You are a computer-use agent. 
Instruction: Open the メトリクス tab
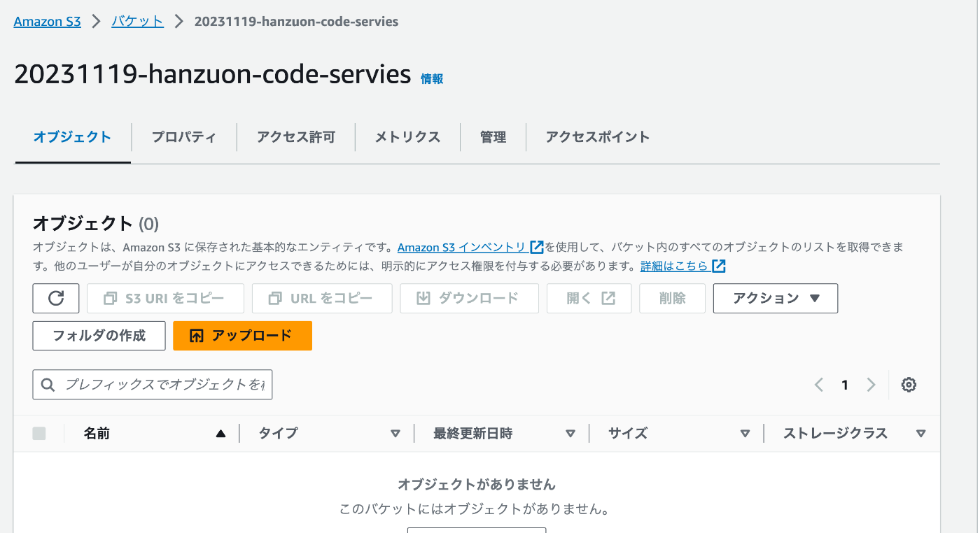point(407,137)
